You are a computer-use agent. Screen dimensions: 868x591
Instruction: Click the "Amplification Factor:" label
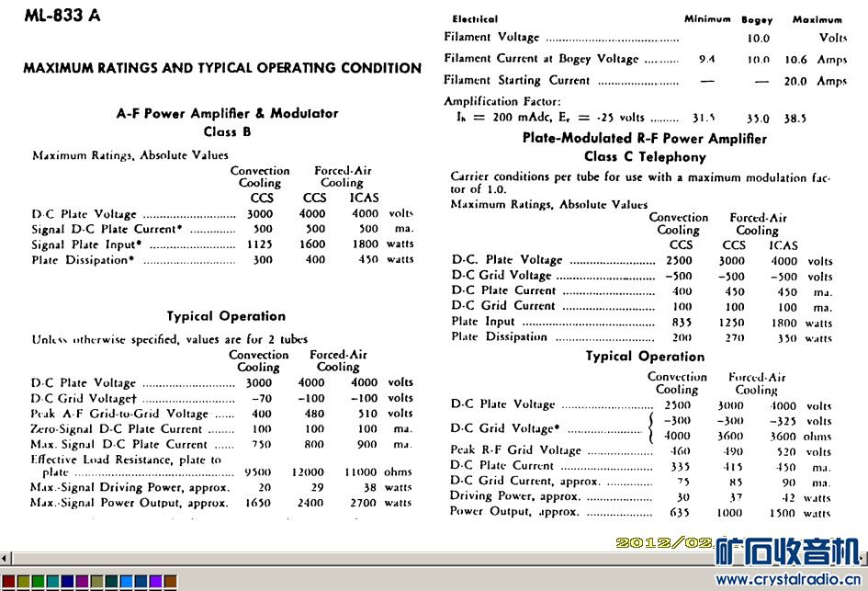(x=502, y=101)
